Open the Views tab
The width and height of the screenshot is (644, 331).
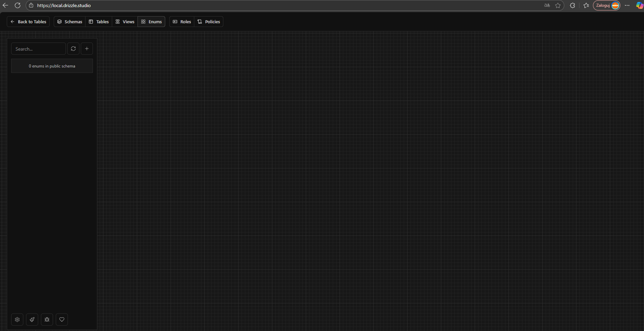tap(125, 22)
